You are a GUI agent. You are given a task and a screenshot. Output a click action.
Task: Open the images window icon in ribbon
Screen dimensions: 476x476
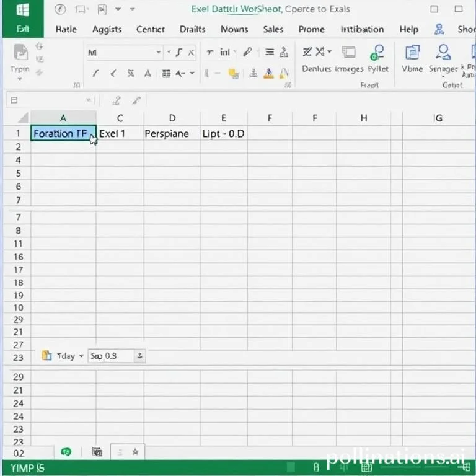coord(348,52)
